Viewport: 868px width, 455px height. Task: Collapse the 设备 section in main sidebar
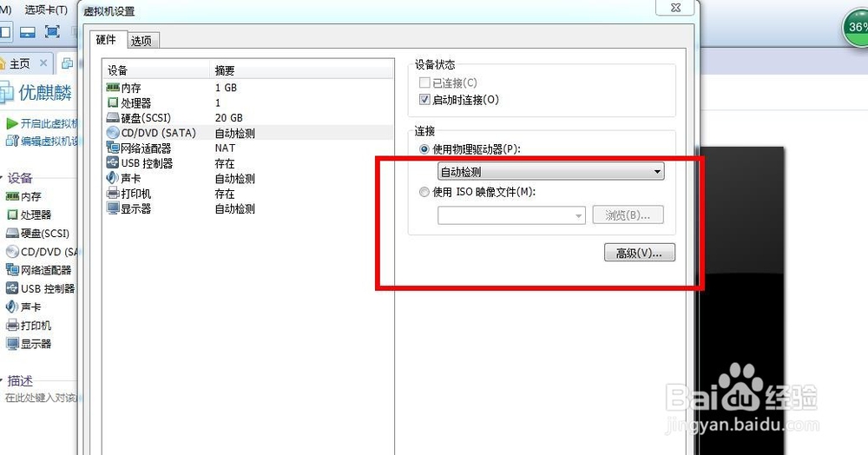click(3, 178)
